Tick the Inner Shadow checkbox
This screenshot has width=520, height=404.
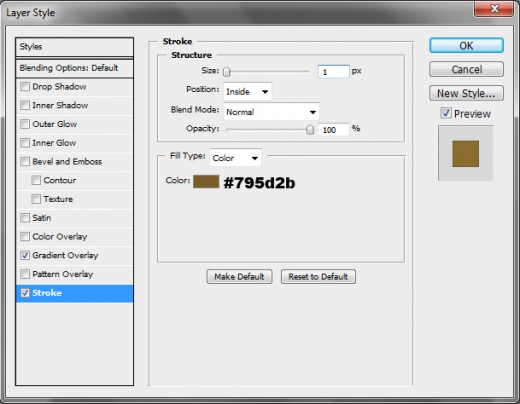click(x=25, y=105)
